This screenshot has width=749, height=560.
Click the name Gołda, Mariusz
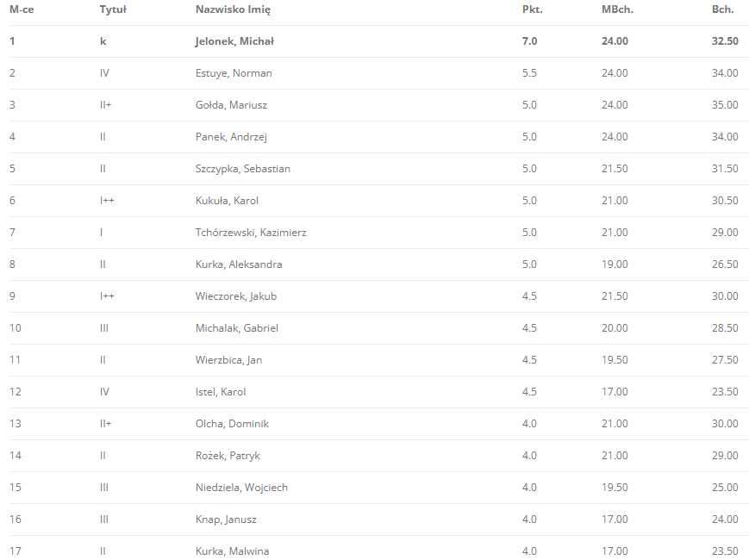[x=231, y=105]
